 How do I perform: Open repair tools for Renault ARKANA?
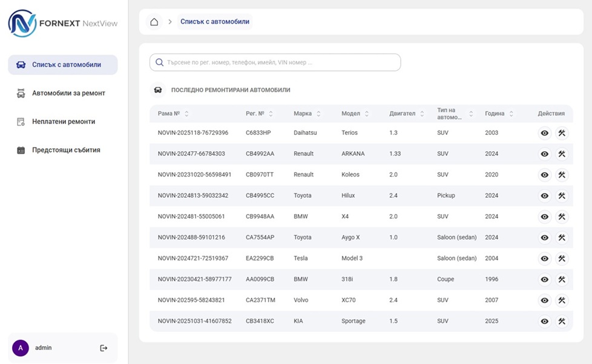[x=562, y=154]
